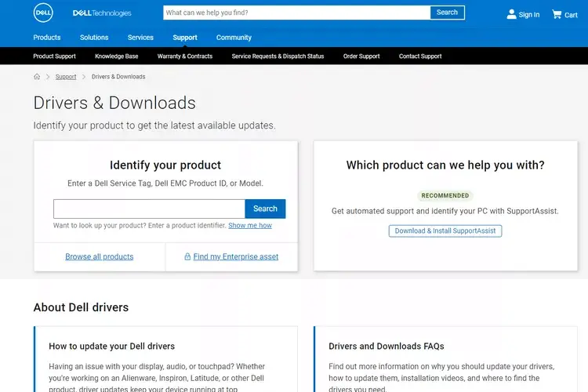The image size is (588, 392).
Task: Focus the top site search field
Action: (x=296, y=13)
